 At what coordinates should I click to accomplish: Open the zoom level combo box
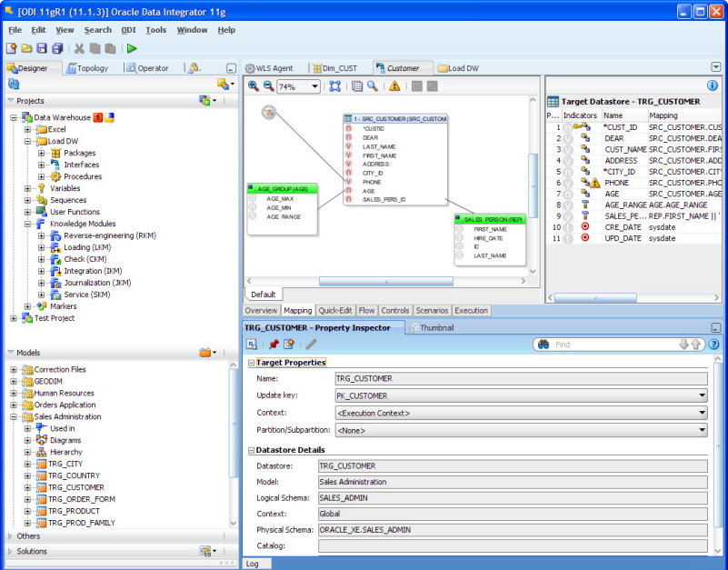point(314,86)
